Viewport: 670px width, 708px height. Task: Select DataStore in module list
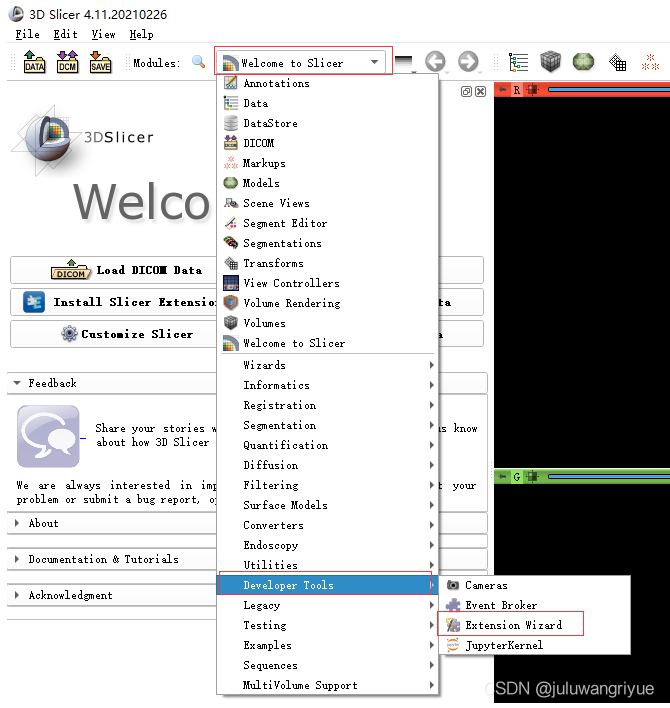[327, 123]
